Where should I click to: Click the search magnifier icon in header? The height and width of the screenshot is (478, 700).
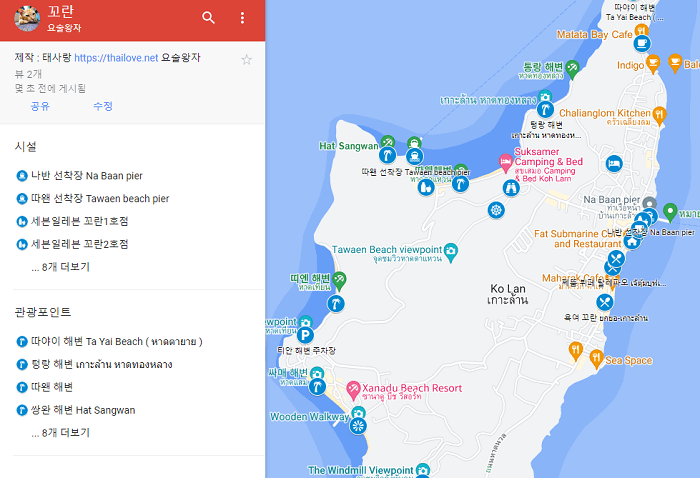(208, 18)
